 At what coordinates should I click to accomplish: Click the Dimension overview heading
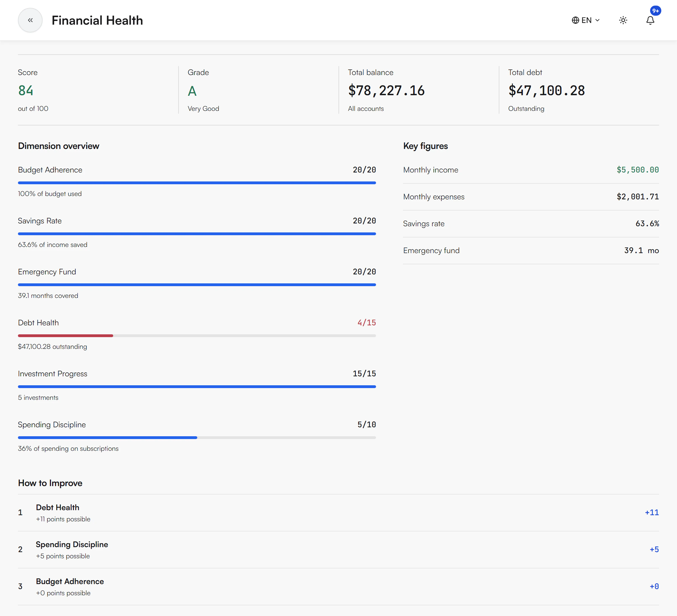59,146
